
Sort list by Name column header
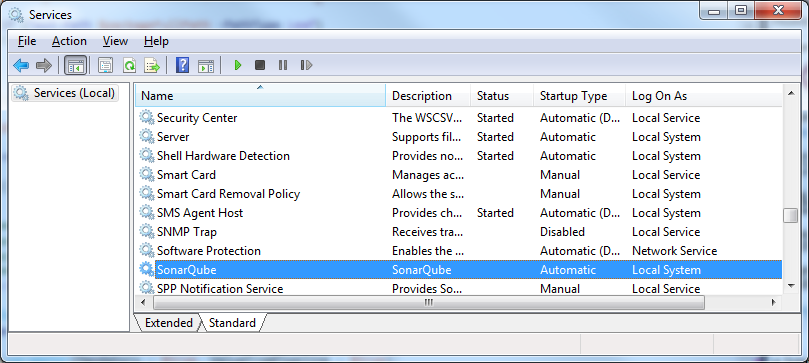(x=261, y=96)
